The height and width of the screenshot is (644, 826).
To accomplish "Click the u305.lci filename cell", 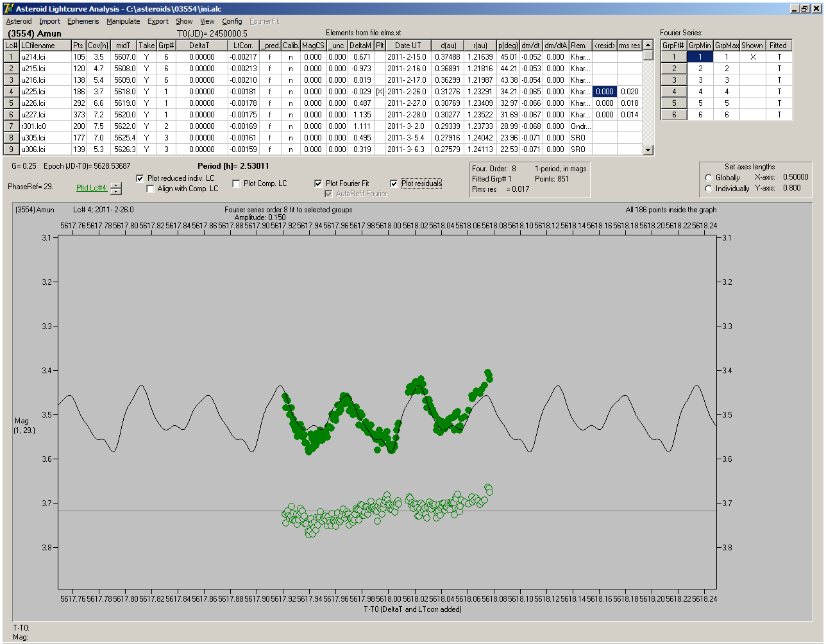I will [x=45, y=138].
